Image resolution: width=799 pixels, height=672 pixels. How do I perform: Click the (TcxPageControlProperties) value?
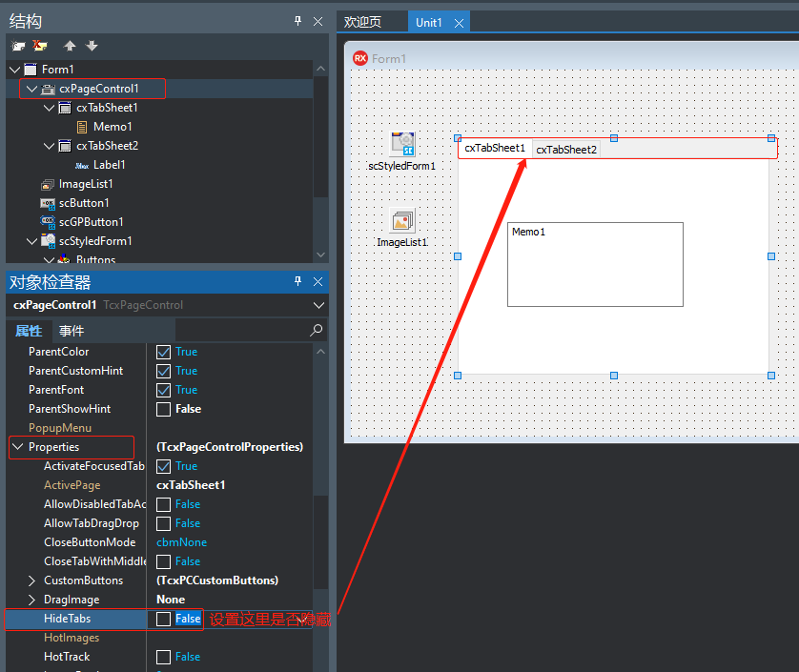click(230, 447)
